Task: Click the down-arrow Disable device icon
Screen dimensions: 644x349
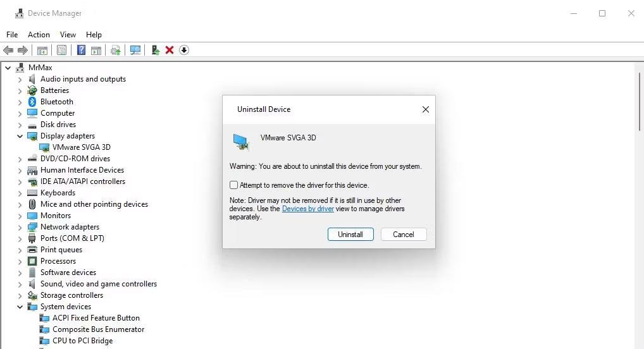Action: (184, 50)
